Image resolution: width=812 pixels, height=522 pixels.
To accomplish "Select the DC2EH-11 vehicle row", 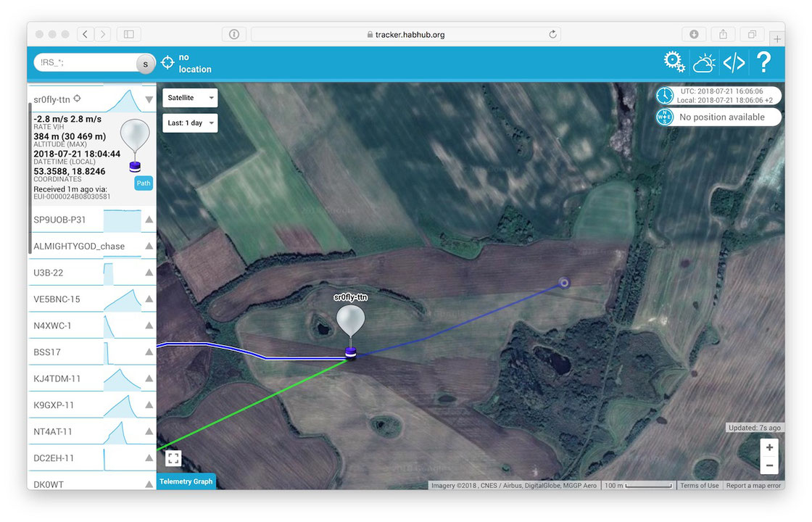I will [92, 457].
